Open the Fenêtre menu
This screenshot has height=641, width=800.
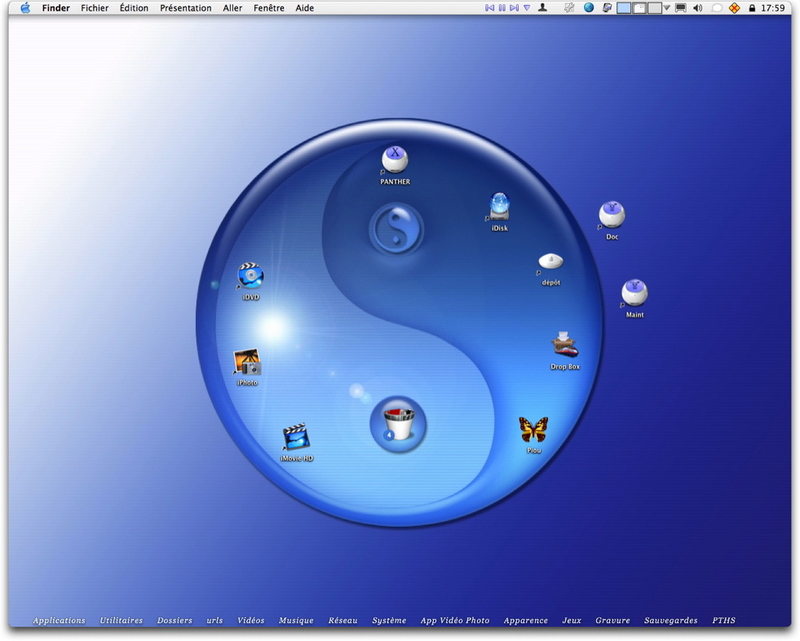pyautogui.click(x=269, y=8)
